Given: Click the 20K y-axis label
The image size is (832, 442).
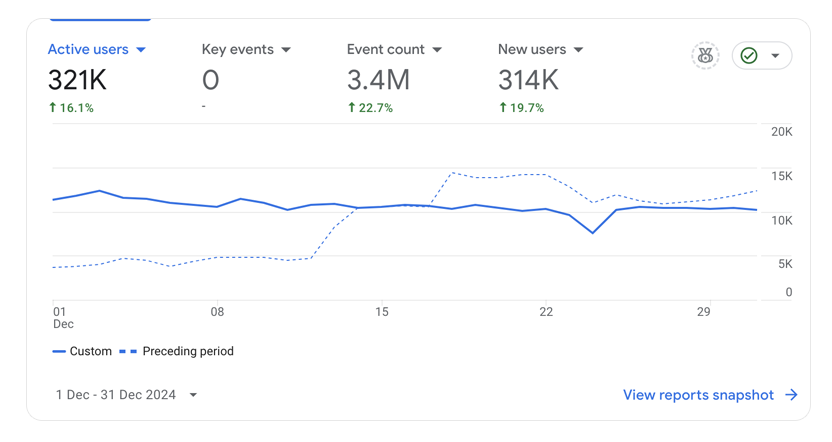Looking at the screenshot, I should point(782,132).
